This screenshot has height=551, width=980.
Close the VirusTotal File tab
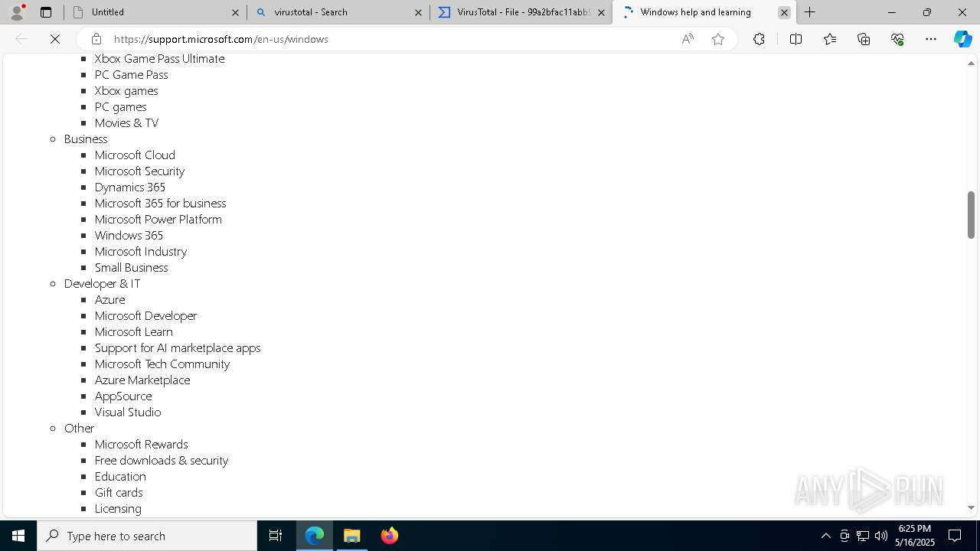[601, 12]
